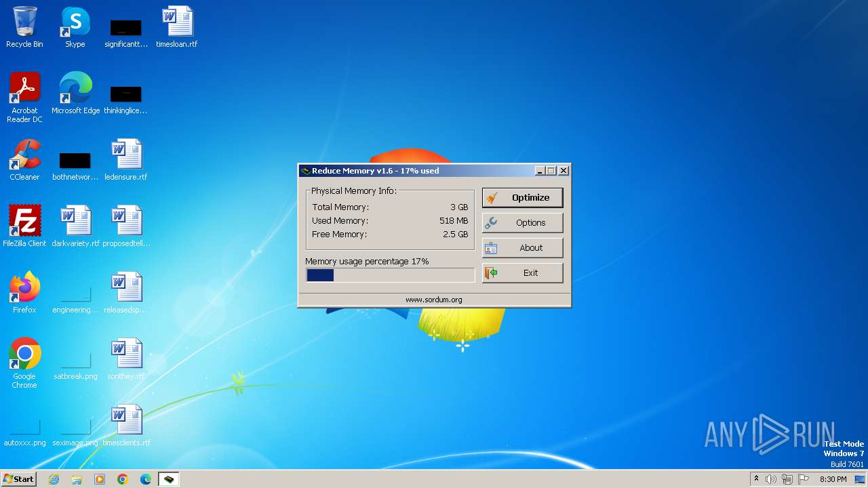Launch Edge from the taskbar
This screenshot has height=488, width=868.
[x=146, y=479]
